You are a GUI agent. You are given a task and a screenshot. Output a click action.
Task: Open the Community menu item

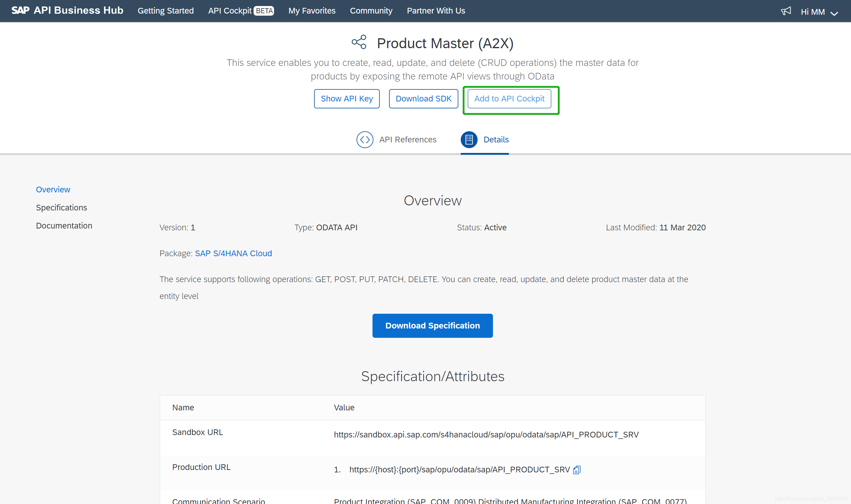tap(371, 11)
